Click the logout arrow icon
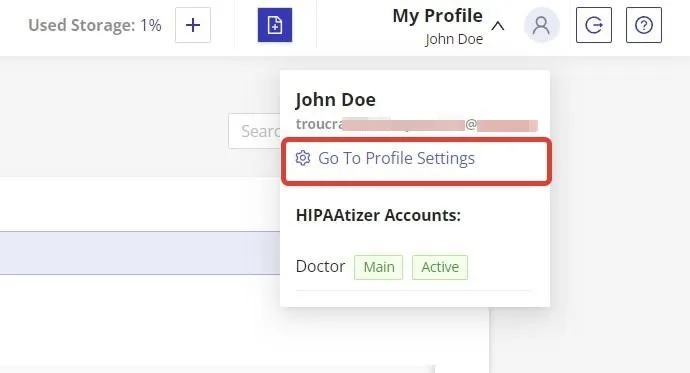The width and height of the screenshot is (690, 373). tap(594, 25)
